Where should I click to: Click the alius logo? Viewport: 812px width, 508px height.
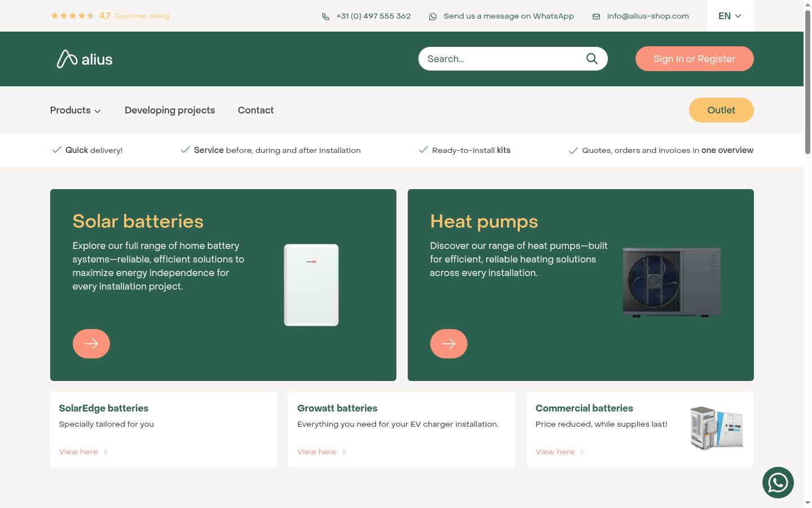tap(85, 59)
